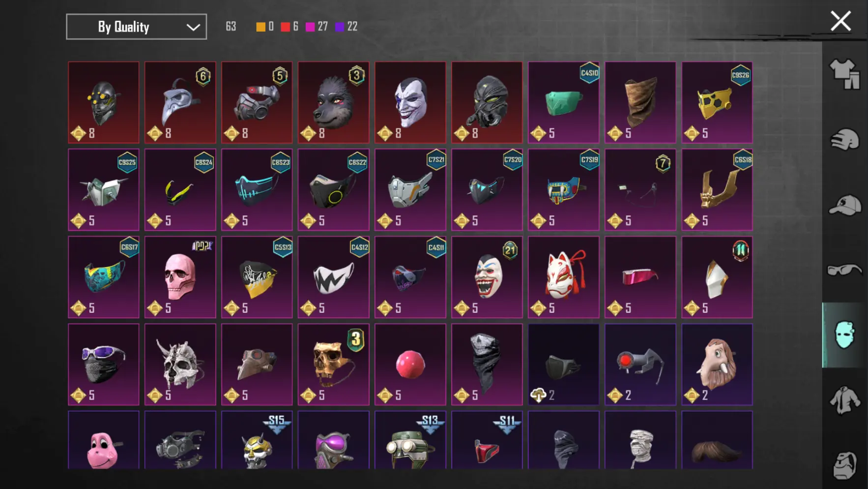Choose the C4S10 green mask item

(x=564, y=102)
